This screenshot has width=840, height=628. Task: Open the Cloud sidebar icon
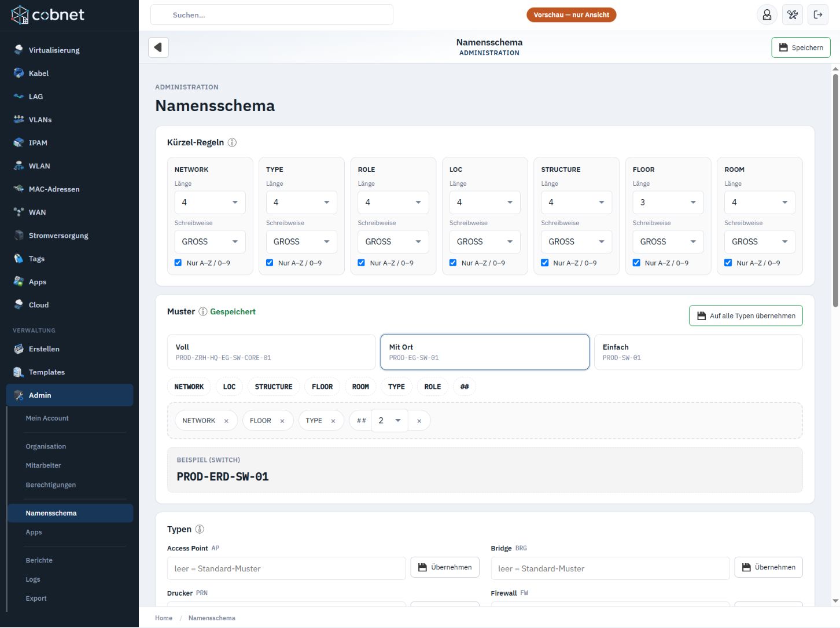(19, 304)
